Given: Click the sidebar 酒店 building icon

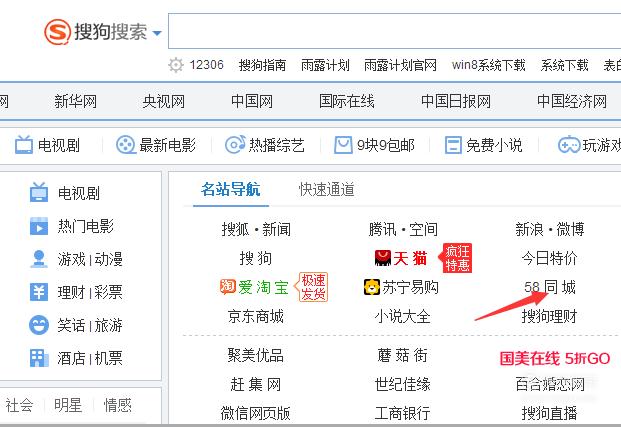Looking at the screenshot, I should [39, 358].
